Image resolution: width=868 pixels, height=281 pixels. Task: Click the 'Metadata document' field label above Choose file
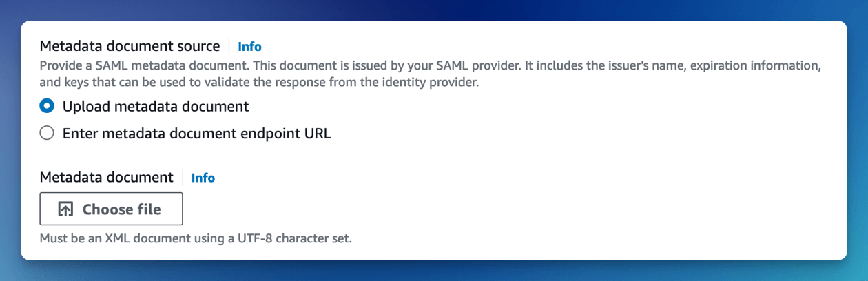[x=106, y=178]
